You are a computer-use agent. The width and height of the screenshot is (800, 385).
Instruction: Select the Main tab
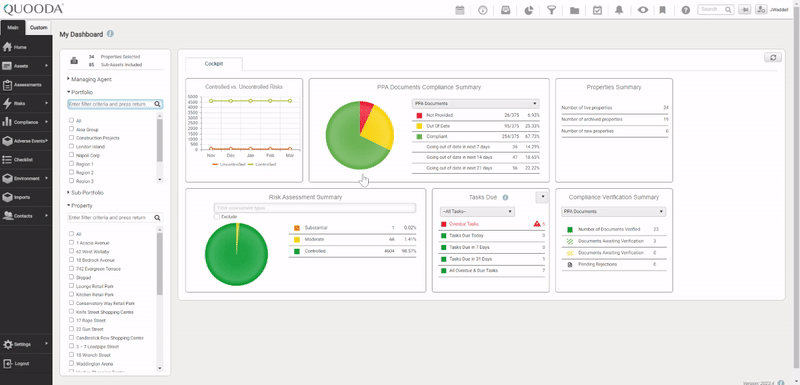tap(13, 28)
